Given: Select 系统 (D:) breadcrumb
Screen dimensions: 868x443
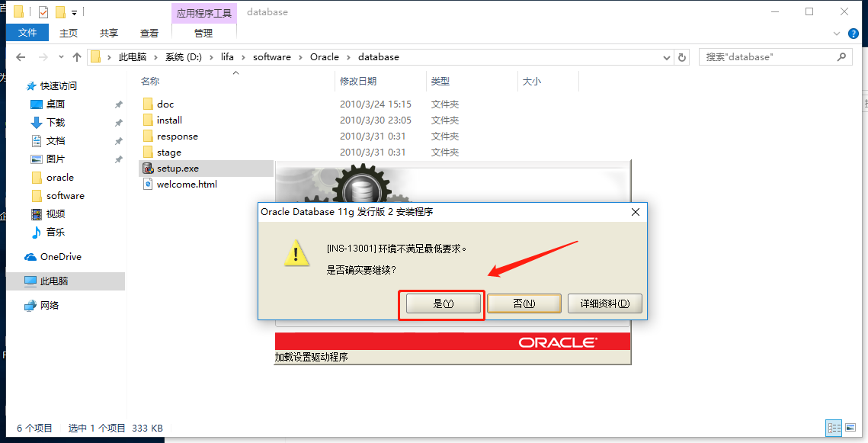Looking at the screenshot, I should [184, 57].
